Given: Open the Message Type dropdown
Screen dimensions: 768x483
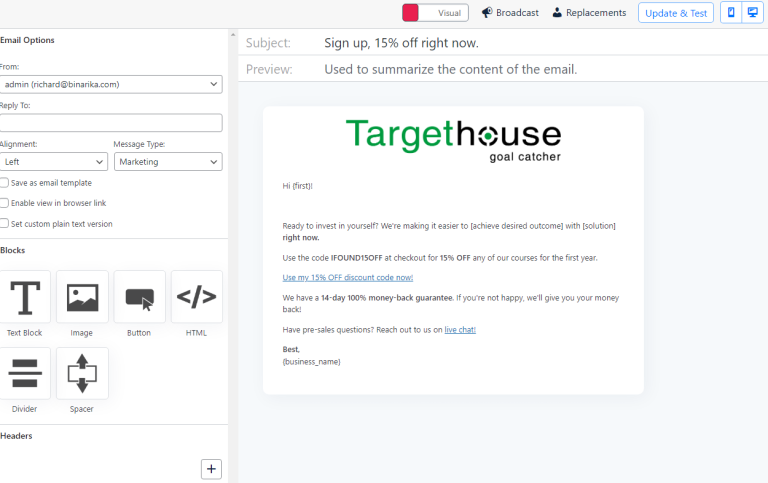Looking at the screenshot, I should [x=167, y=162].
